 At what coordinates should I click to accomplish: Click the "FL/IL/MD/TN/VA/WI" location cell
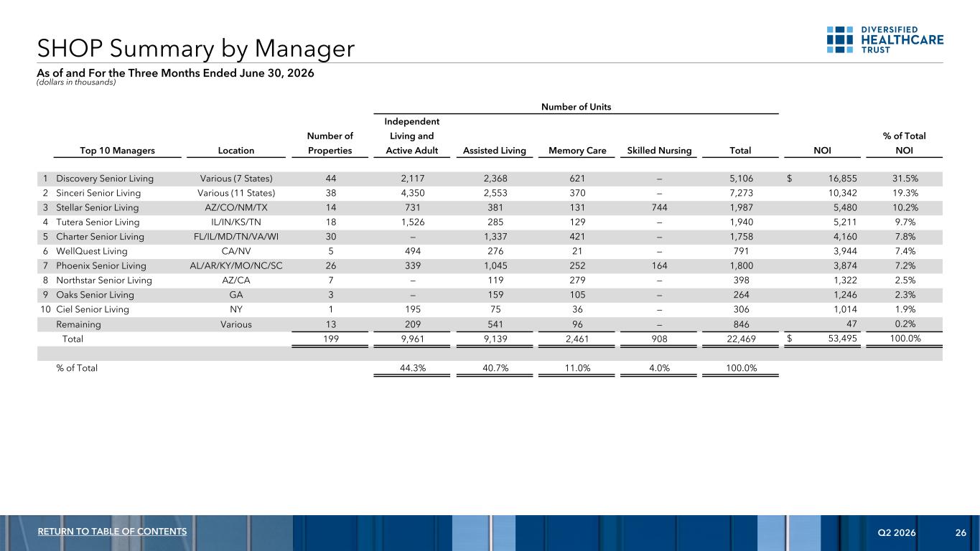click(237, 235)
